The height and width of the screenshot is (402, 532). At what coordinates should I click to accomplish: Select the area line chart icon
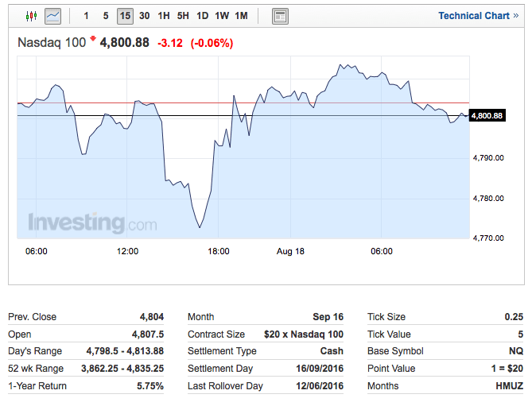[53, 16]
